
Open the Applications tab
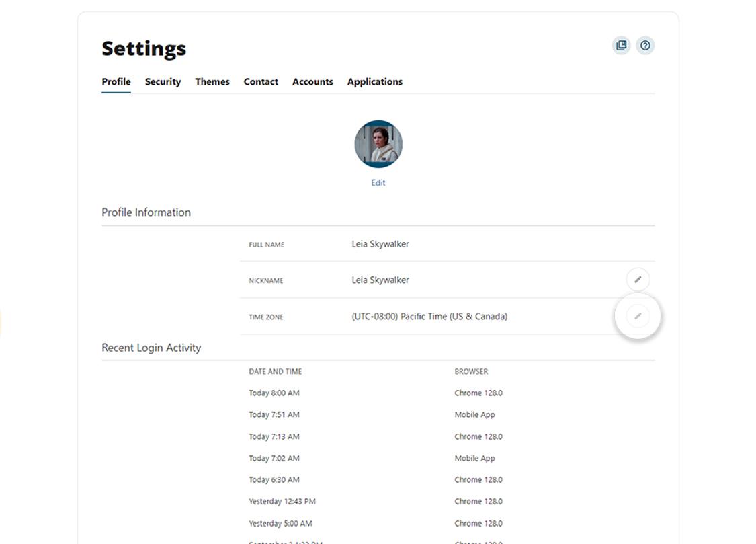tap(375, 82)
